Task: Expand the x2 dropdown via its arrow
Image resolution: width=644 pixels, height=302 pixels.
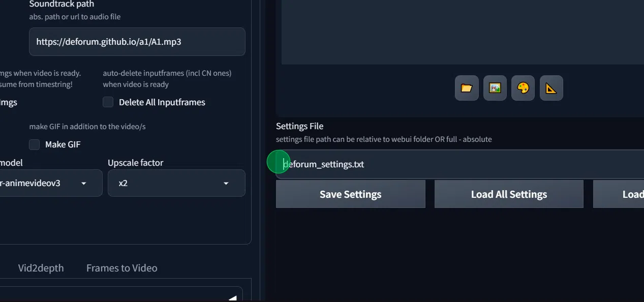Action: pos(226,183)
